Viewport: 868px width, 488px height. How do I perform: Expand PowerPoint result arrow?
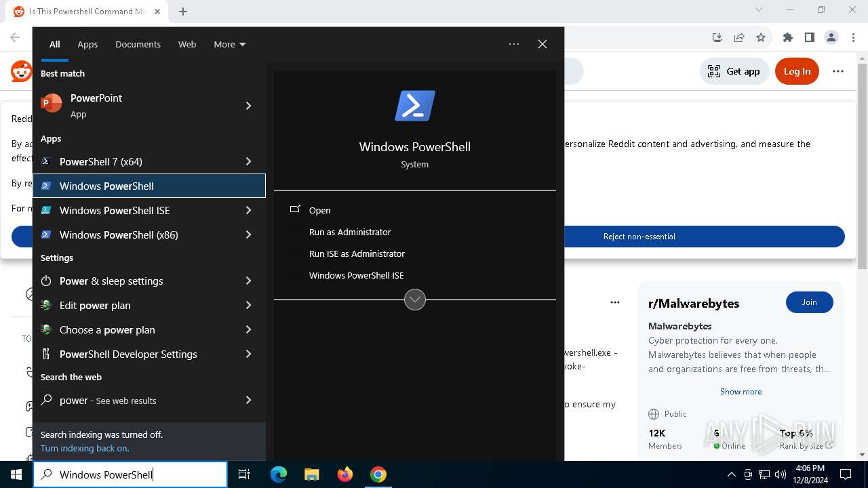pos(249,106)
